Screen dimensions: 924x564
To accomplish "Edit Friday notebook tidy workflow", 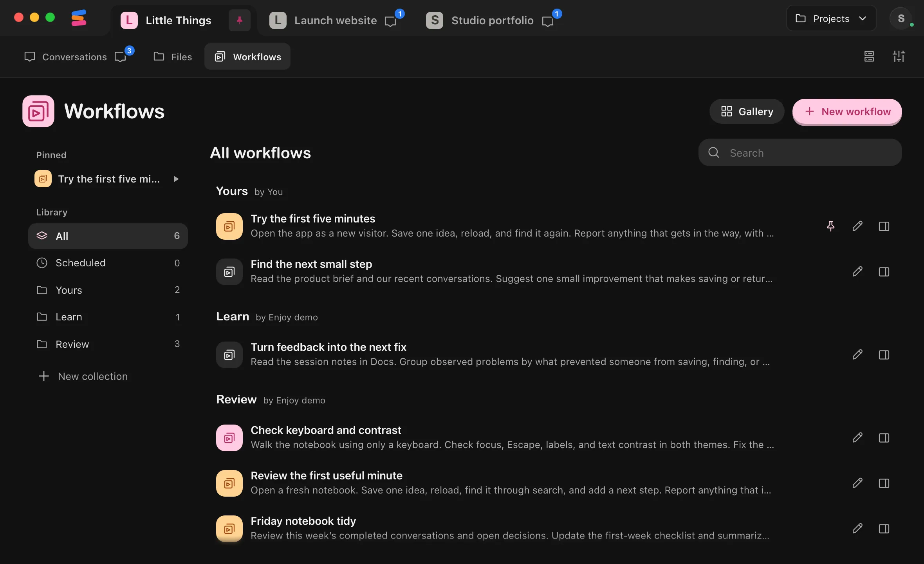I will (x=857, y=528).
